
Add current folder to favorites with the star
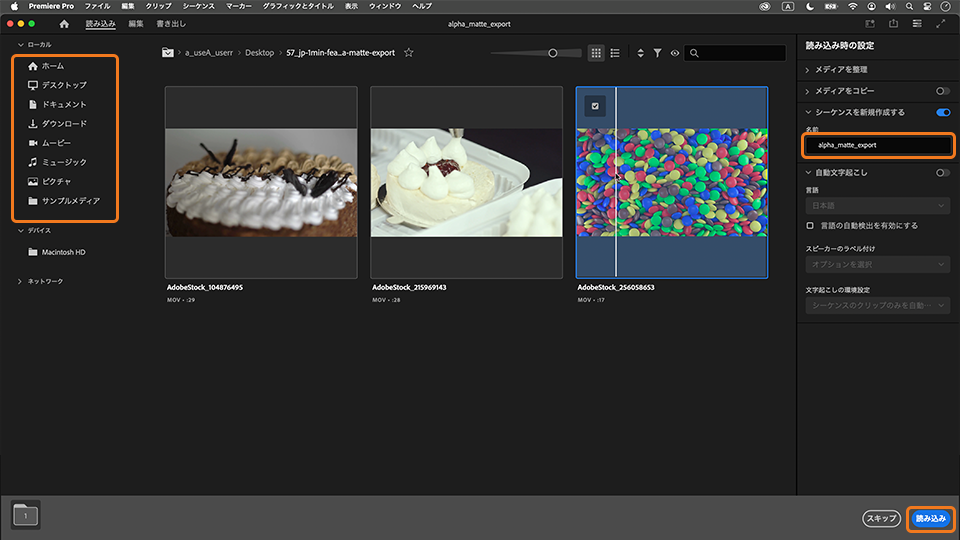[x=409, y=53]
